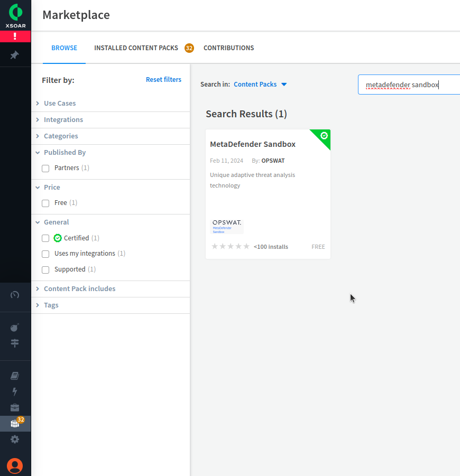Enable the Free price filter checkbox

[45, 203]
